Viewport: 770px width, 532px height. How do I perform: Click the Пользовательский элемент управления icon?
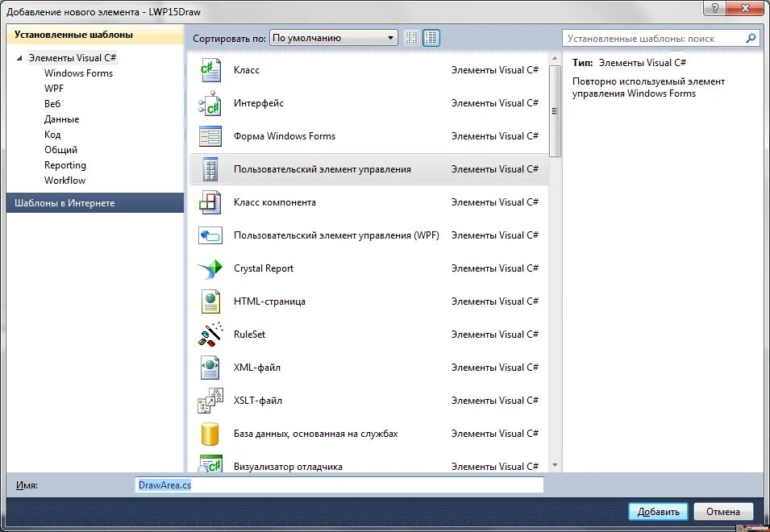210,169
